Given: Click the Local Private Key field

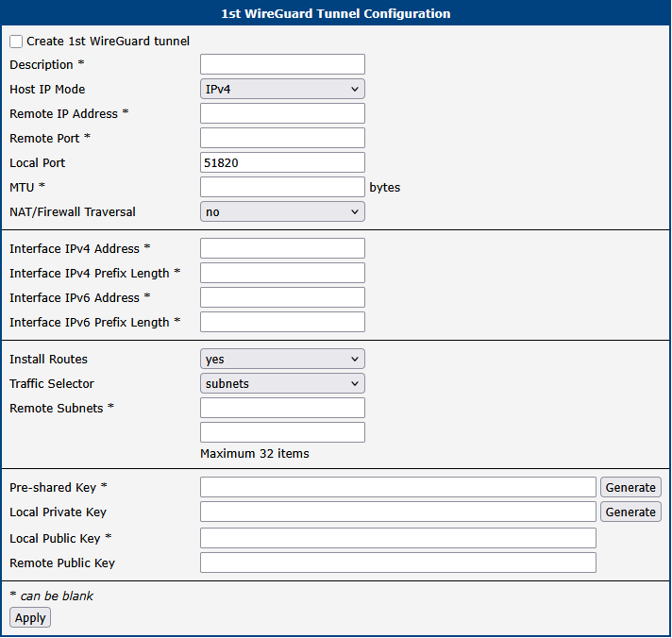Looking at the screenshot, I should pyautogui.click(x=398, y=512).
